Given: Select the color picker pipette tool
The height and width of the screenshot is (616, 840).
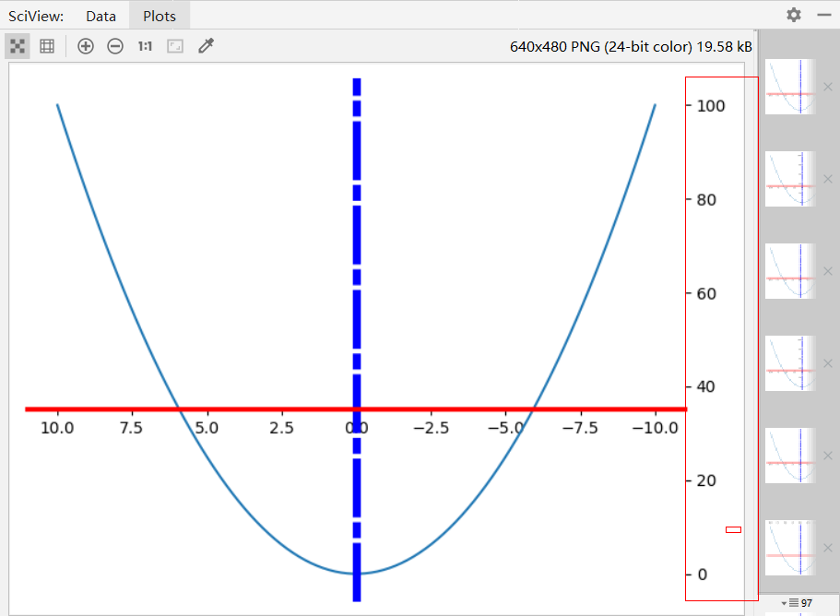Looking at the screenshot, I should click(x=205, y=45).
